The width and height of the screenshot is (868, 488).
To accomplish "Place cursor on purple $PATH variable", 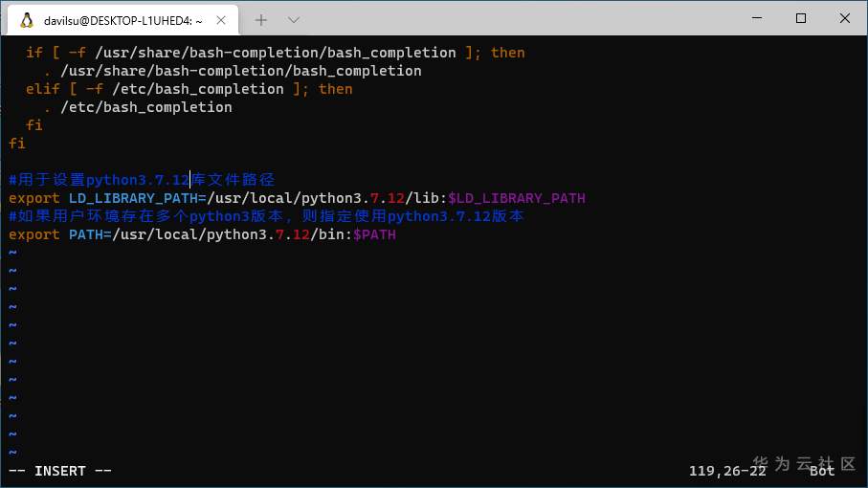I will pyautogui.click(x=374, y=234).
